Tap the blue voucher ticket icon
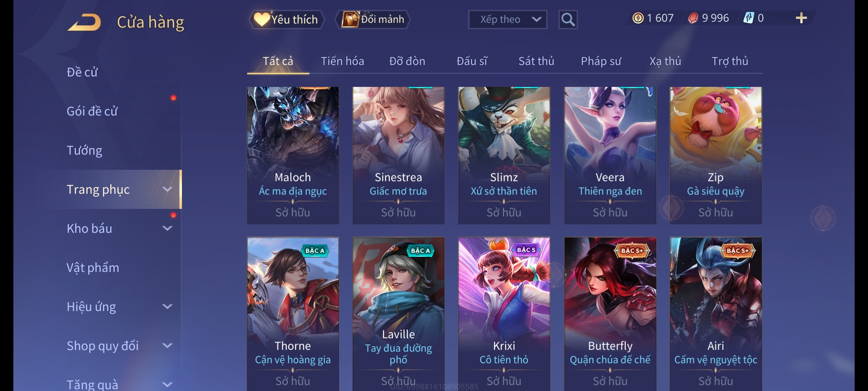This screenshot has width=868, height=391. pyautogui.click(x=749, y=18)
